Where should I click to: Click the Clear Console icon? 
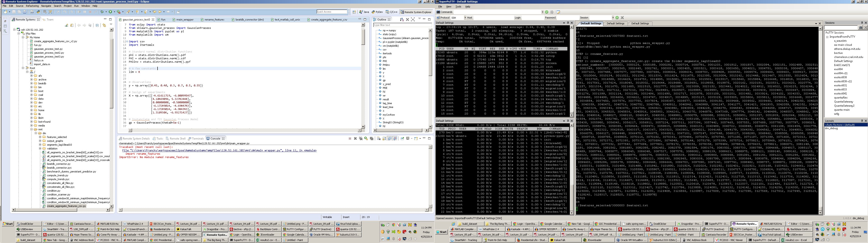point(379,138)
